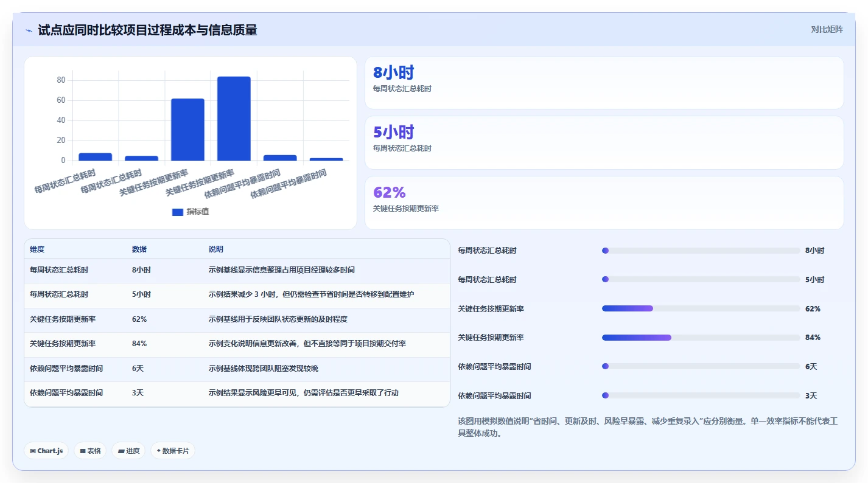Viewport: 868px width, 483px height.
Task: Open the 62% data card
Action: click(604, 203)
